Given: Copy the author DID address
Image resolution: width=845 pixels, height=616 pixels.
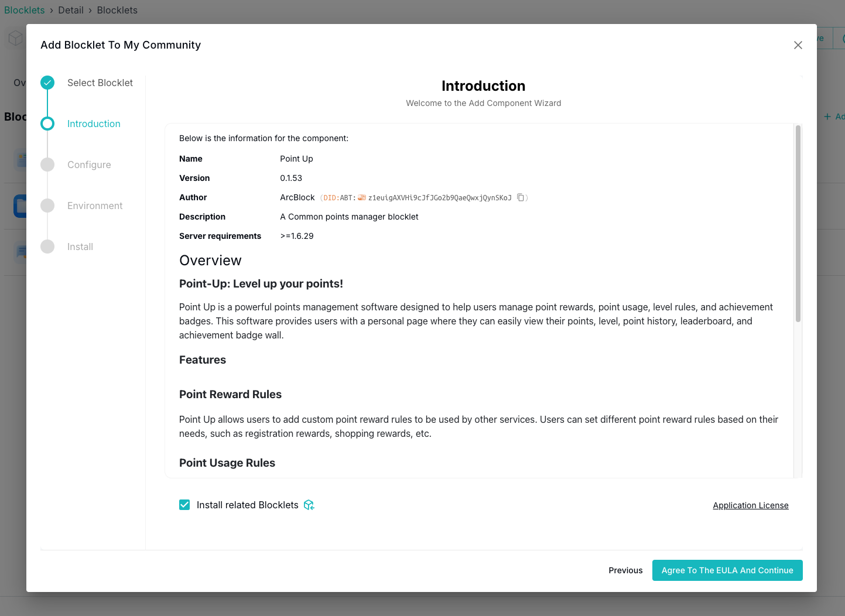Looking at the screenshot, I should click(520, 198).
